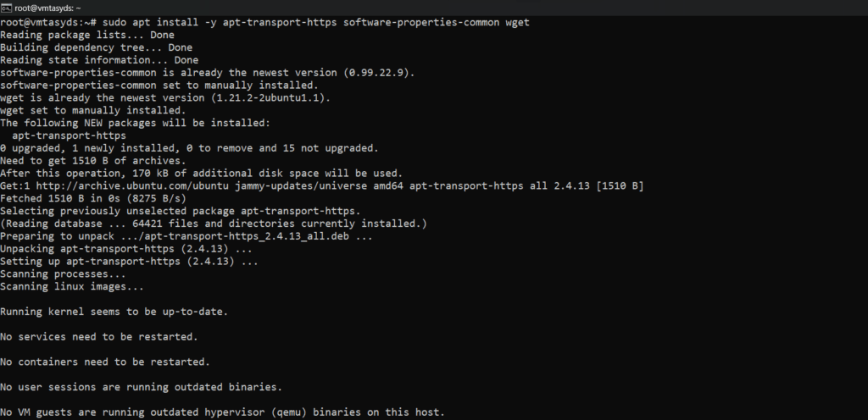The width and height of the screenshot is (868, 420).
Task: Click the terminal icon in the title bar
Action: pyautogui.click(x=6, y=8)
